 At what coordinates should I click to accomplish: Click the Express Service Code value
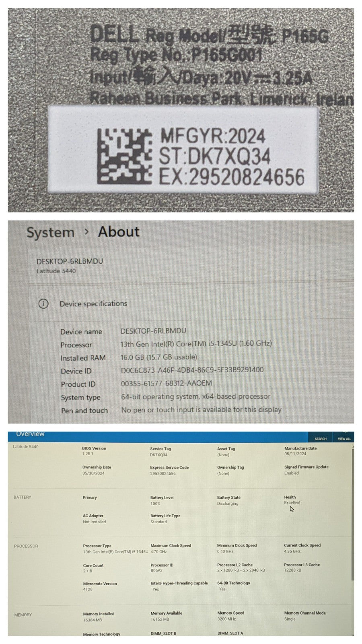click(163, 474)
